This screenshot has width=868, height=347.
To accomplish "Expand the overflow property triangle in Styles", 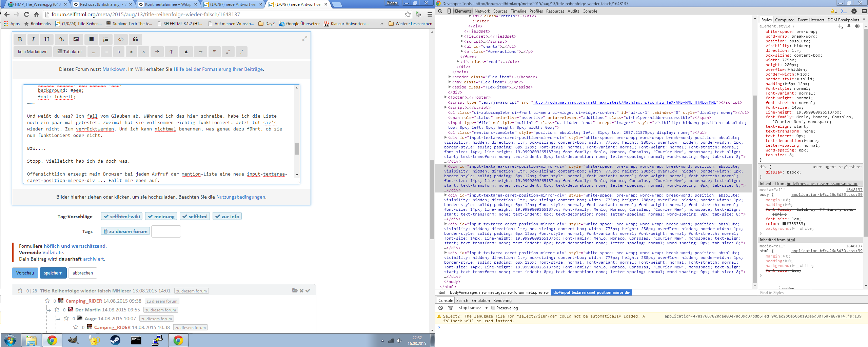I will tap(789, 69).
